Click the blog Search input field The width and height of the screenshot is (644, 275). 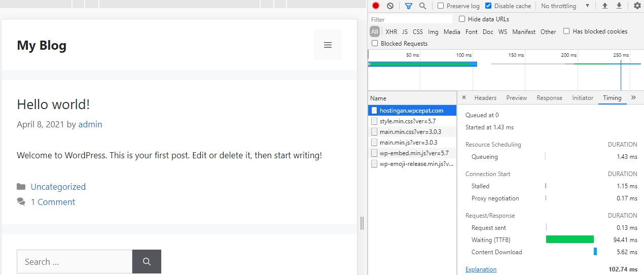75,262
